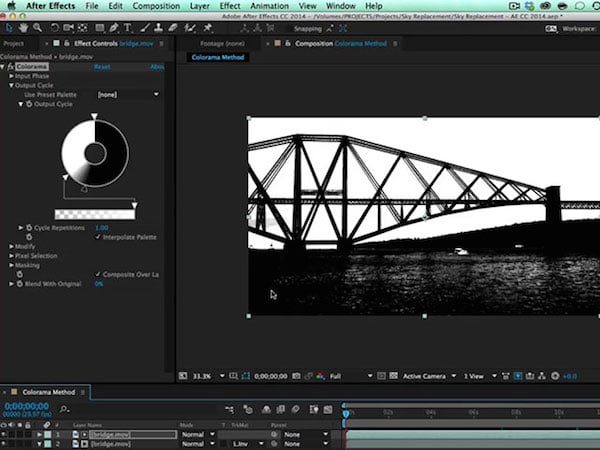Click the Blend With Original 0% value

[99, 284]
